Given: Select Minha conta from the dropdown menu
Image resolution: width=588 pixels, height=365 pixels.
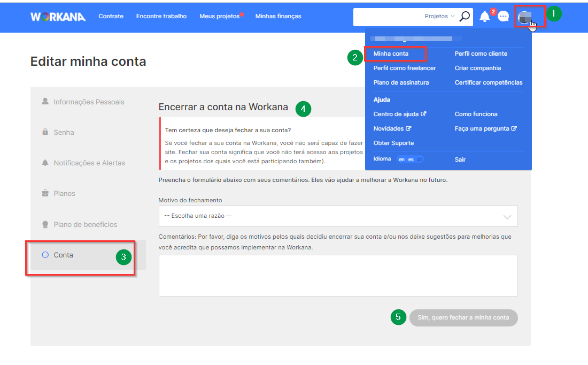Looking at the screenshot, I should tap(391, 54).
